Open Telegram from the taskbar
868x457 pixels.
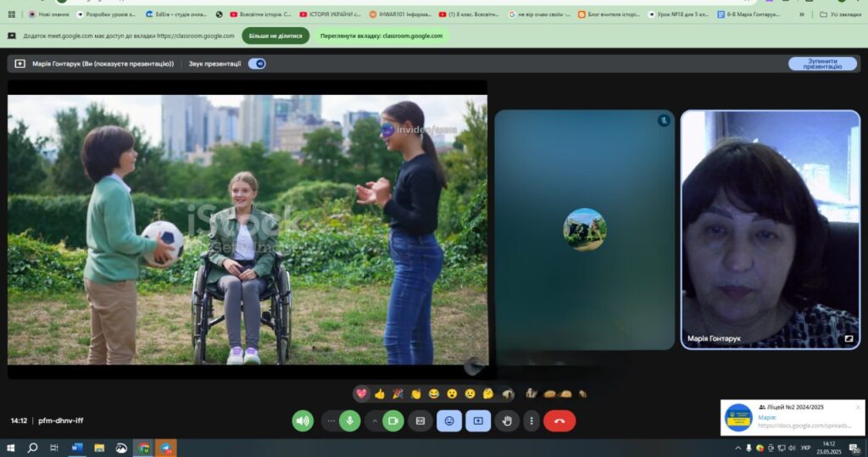coord(165,448)
